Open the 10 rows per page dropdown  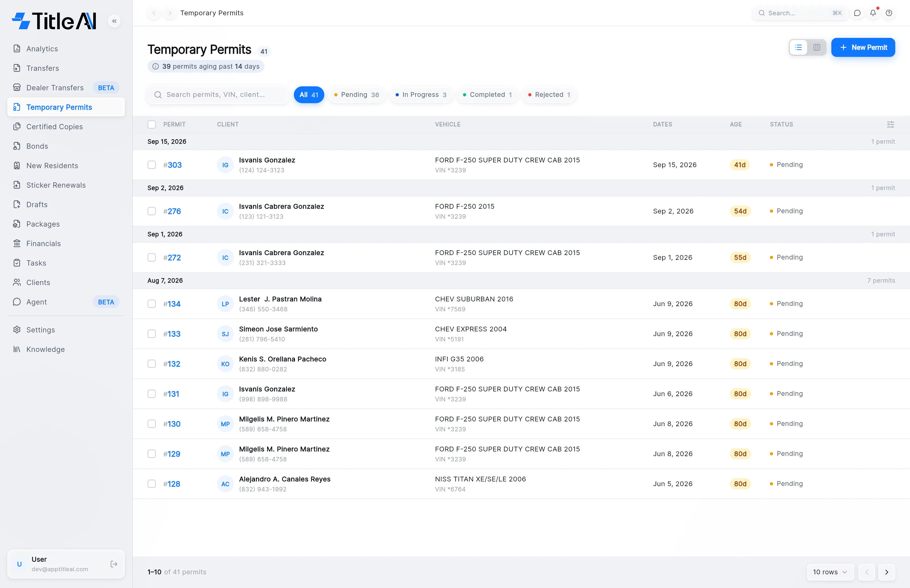click(x=830, y=572)
